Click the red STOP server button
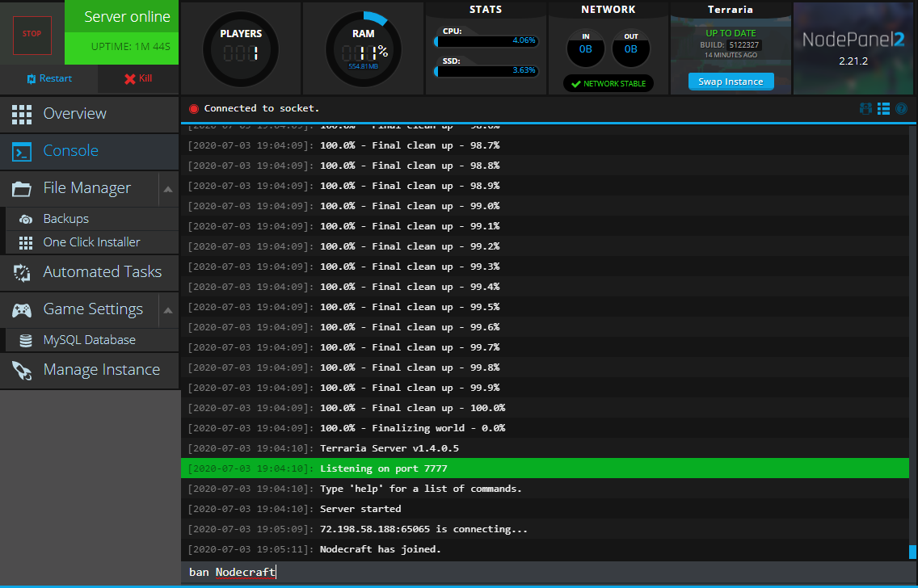The height and width of the screenshot is (588, 918). pos(32,34)
